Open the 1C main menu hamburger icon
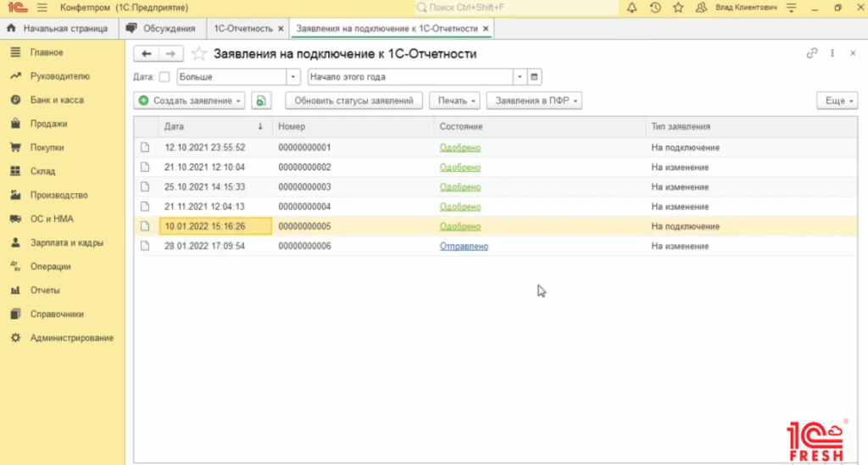Viewport: 868px width, 465px height. point(42,8)
